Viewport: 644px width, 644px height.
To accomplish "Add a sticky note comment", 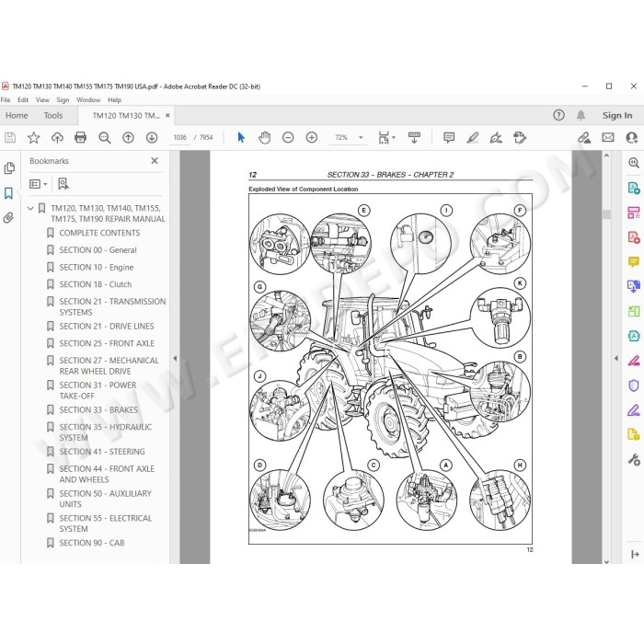I will 449,138.
